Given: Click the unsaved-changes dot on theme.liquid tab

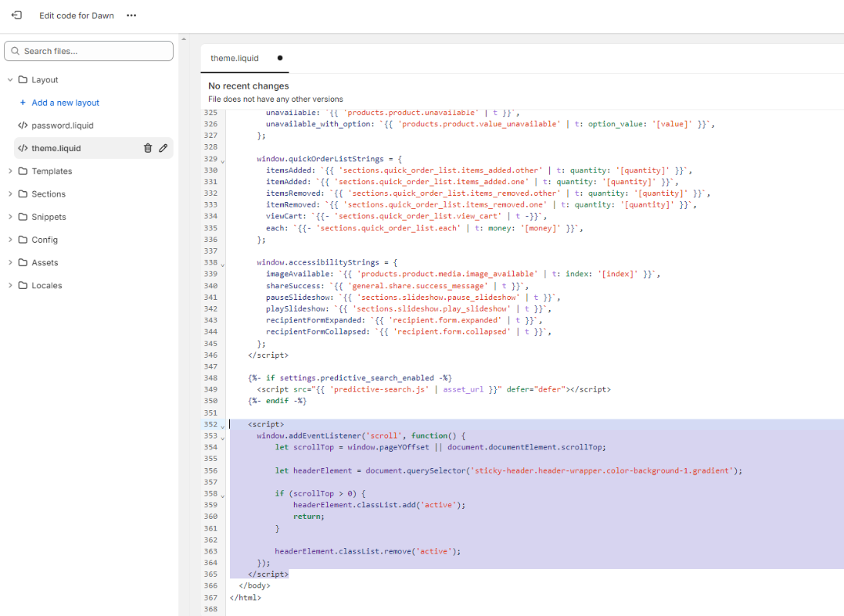Looking at the screenshot, I should [279, 58].
